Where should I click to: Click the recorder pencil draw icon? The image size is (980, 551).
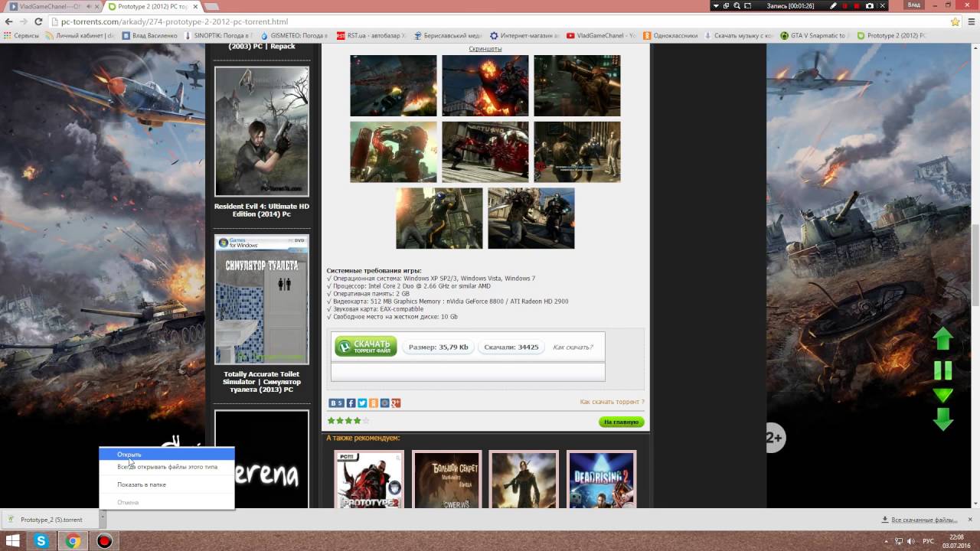834,5
